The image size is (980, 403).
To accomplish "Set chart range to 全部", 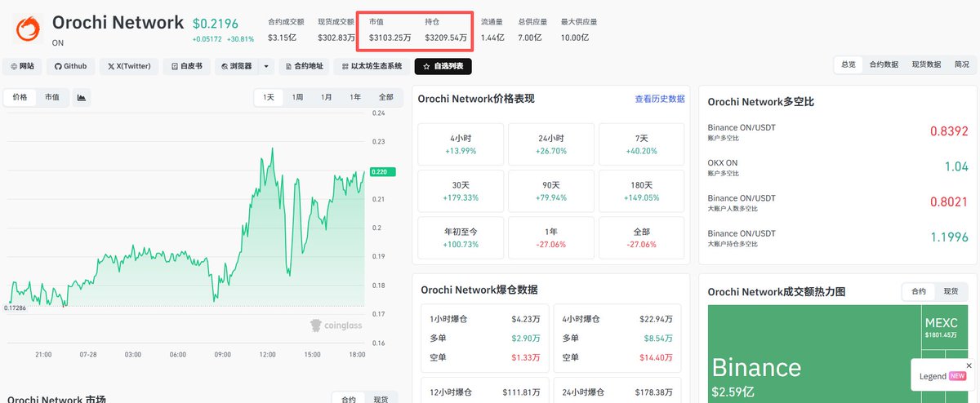I will pos(385,97).
